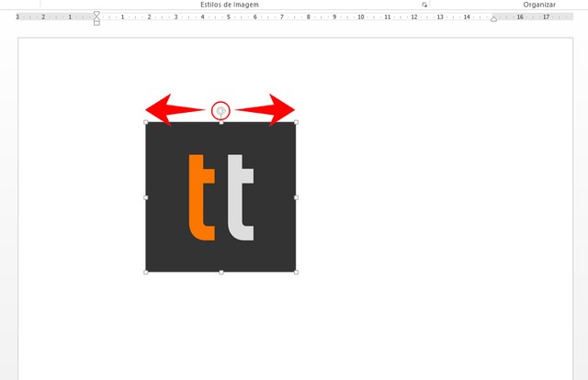
Task: Click the Estilos de Imagem group label
Action: 231,5
